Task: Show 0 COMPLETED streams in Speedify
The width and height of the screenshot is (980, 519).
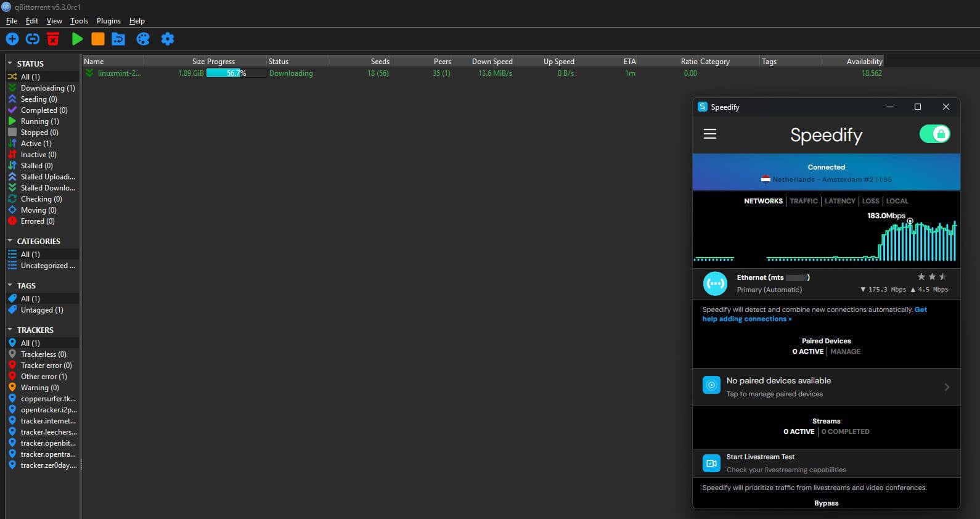Action: point(846,431)
